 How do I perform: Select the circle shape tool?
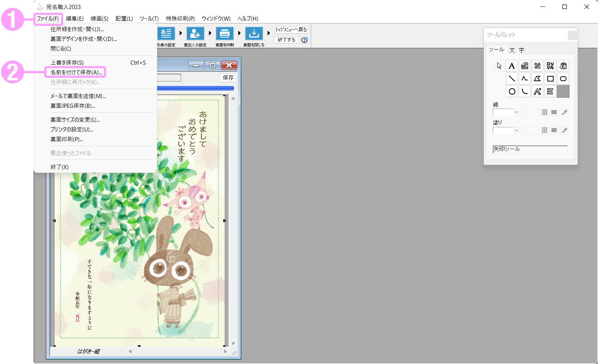(512, 92)
